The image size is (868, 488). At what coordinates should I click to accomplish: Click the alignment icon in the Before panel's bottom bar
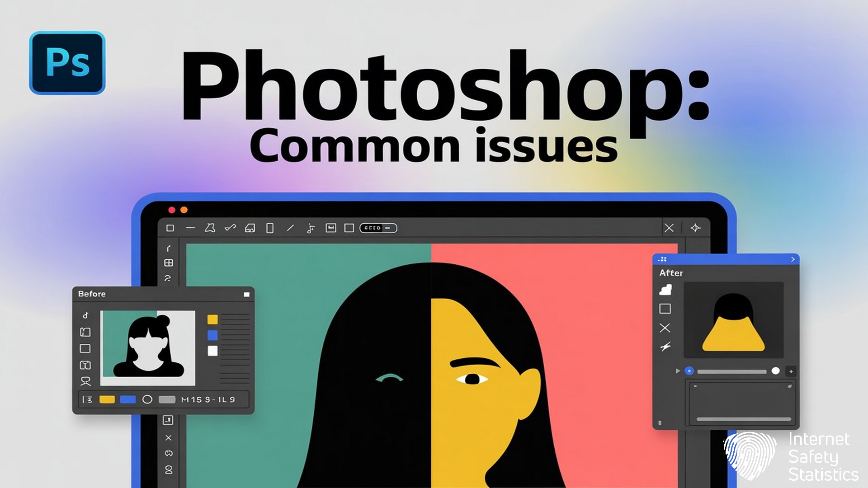pyautogui.click(x=87, y=399)
